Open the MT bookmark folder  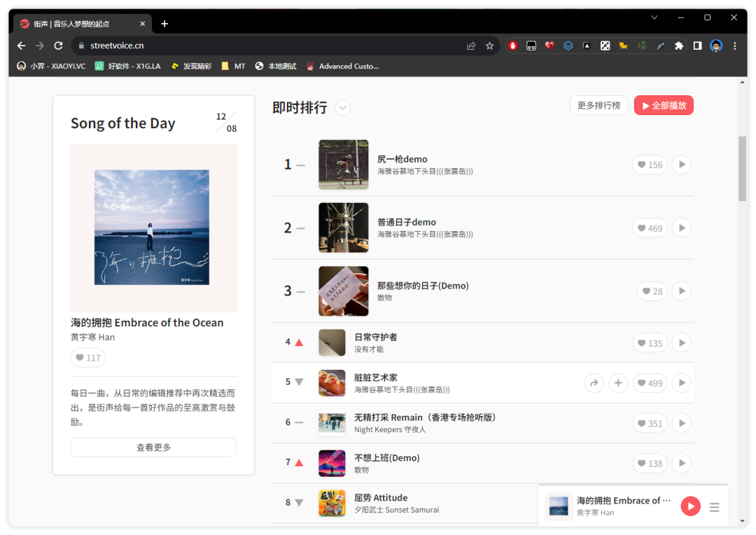[233, 66]
